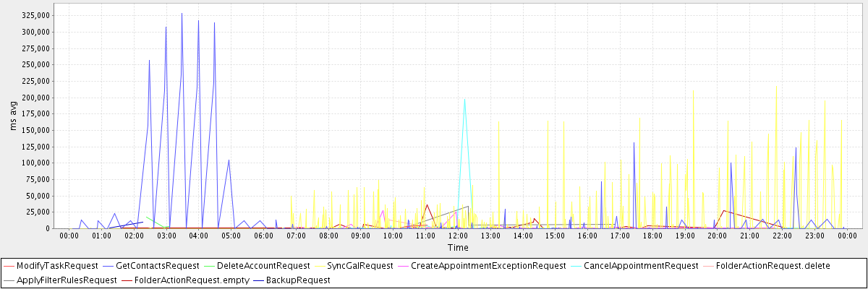The height and width of the screenshot is (289, 868).
Task: Click the DeleteAccountRequest green legend line
Action: [x=206, y=266]
